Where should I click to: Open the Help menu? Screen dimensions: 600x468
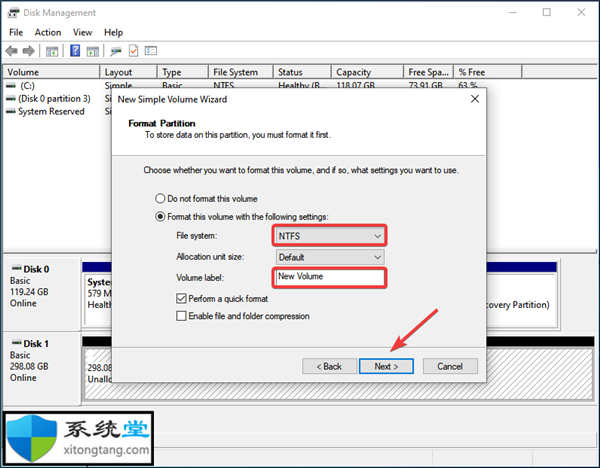[x=113, y=33]
